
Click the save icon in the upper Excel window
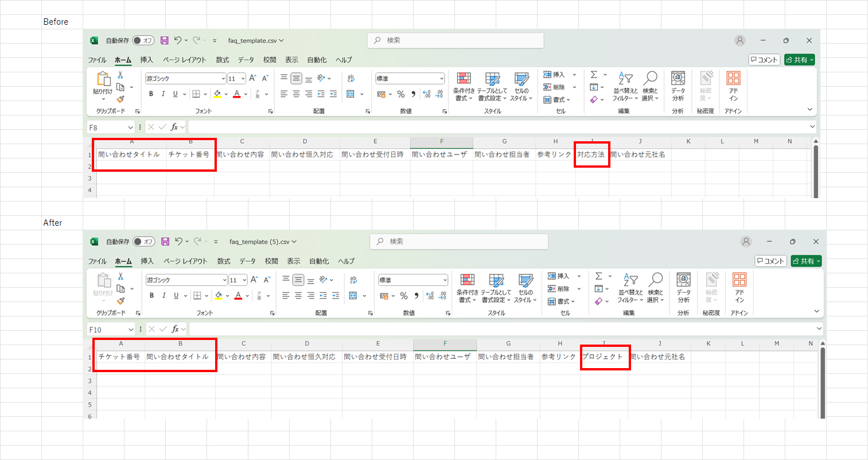click(x=164, y=40)
